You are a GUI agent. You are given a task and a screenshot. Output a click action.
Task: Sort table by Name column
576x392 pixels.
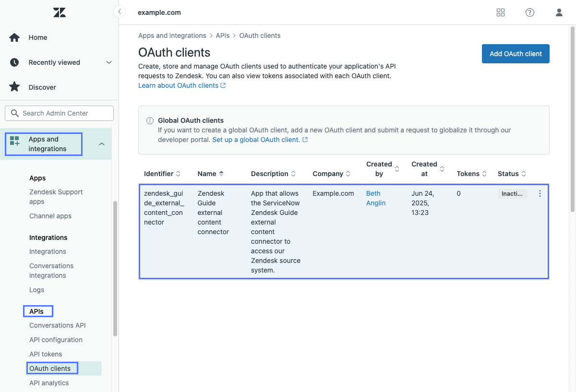click(211, 174)
